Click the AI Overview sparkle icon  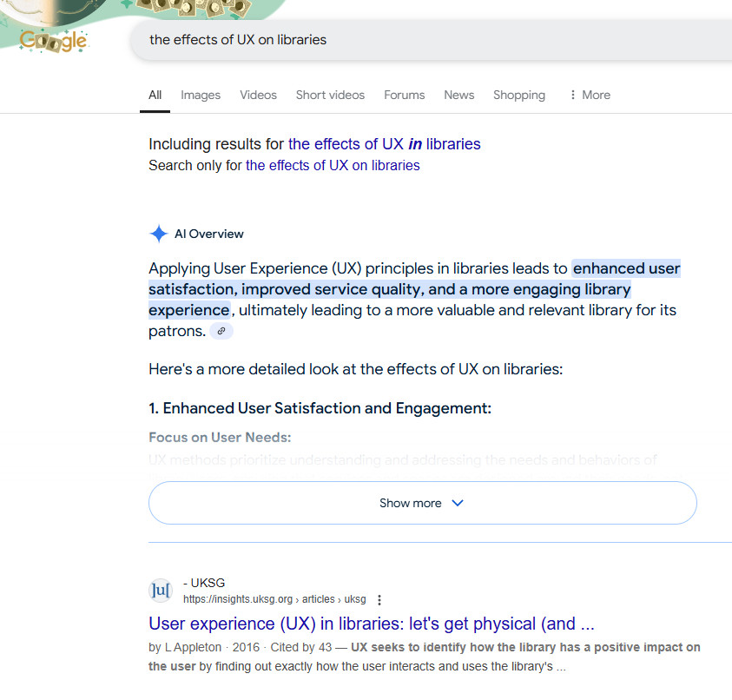point(159,234)
